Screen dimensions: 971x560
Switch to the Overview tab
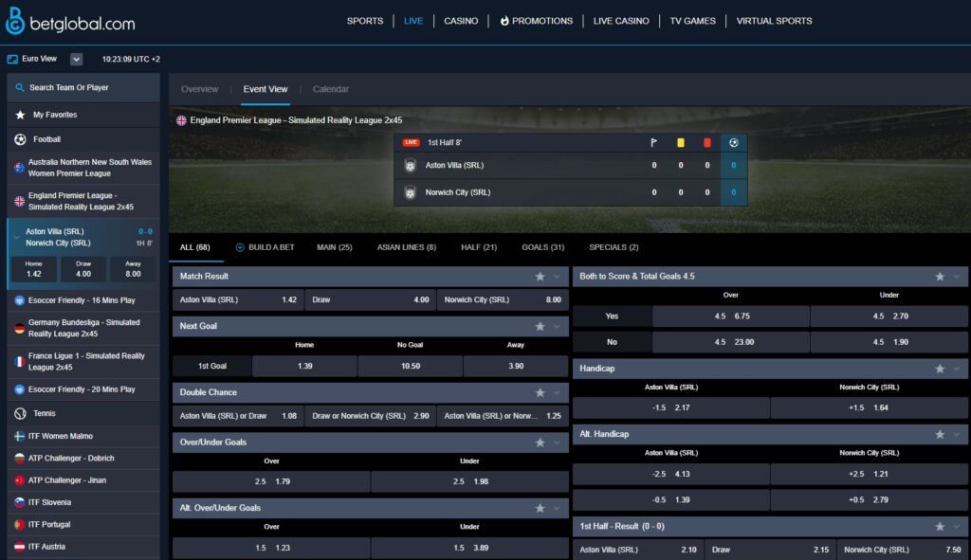(x=199, y=89)
